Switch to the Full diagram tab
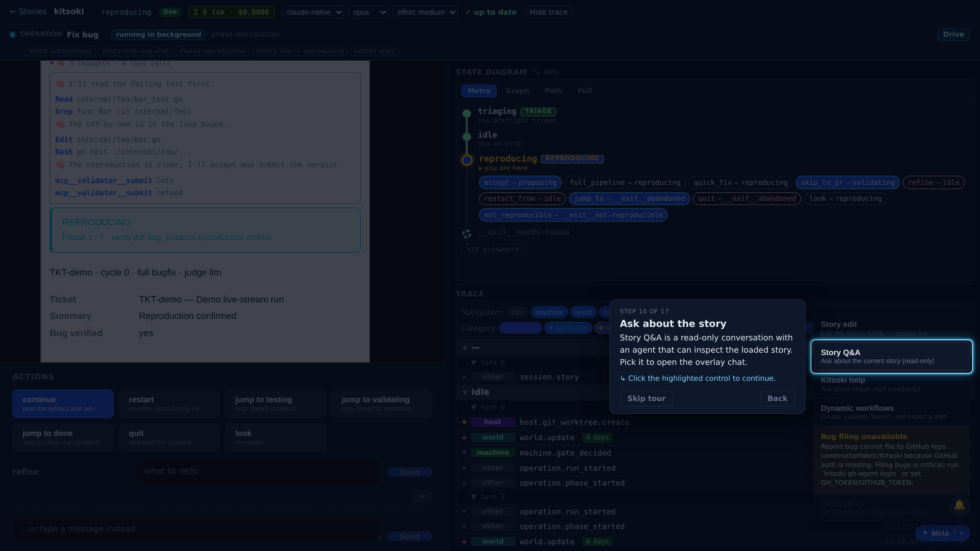Screen dimensions: 980x551 [x=584, y=91]
